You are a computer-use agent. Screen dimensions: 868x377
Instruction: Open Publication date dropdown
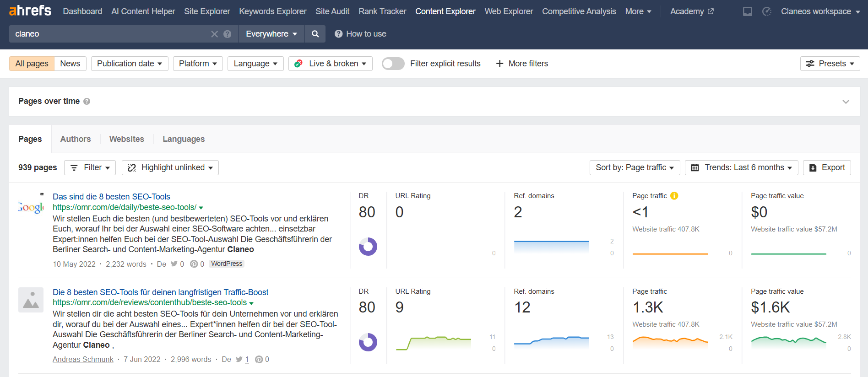coord(130,64)
